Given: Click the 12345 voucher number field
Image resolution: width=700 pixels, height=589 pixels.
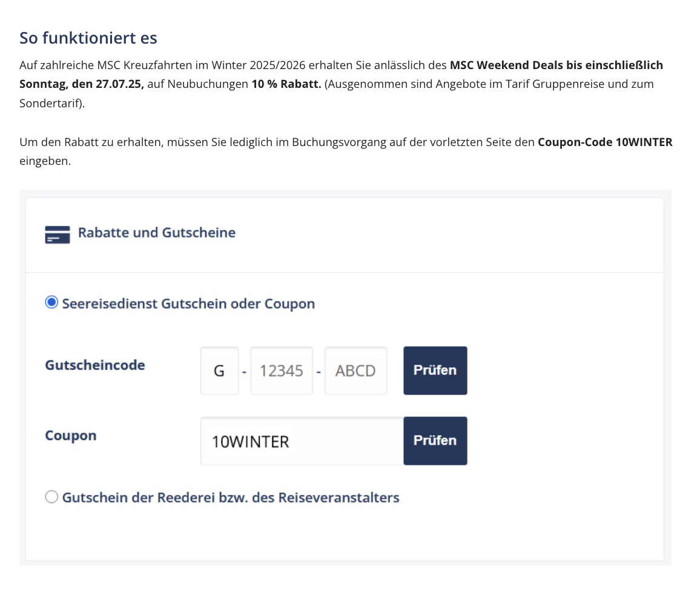Looking at the screenshot, I should tap(281, 370).
